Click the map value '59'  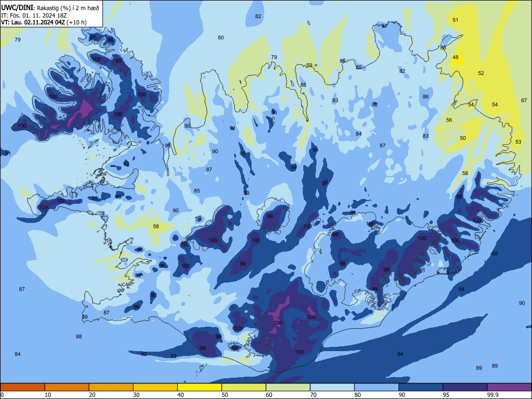pos(309,65)
